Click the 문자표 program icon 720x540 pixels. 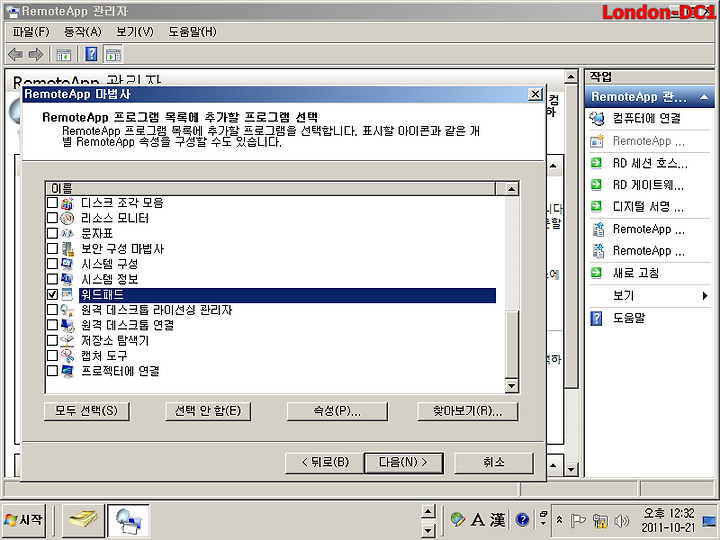(68, 233)
